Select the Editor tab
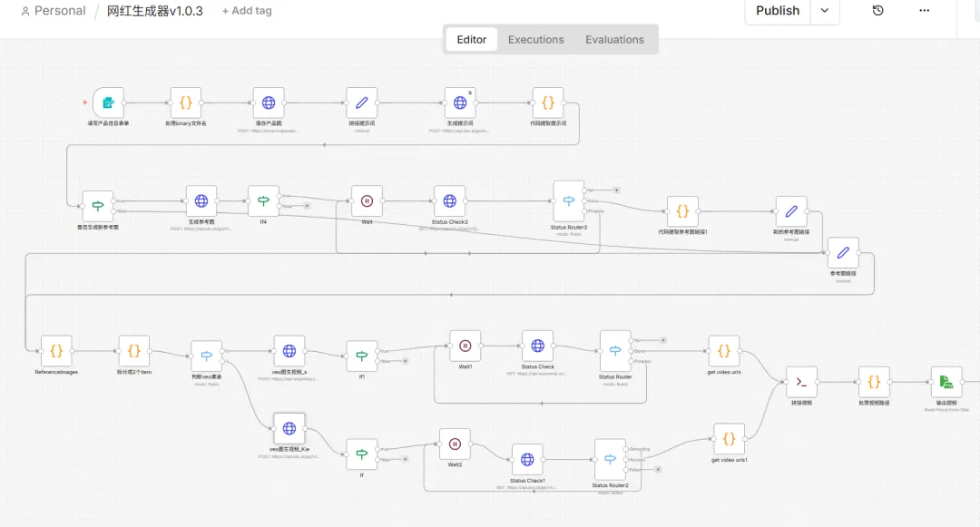This screenshot has width=980, height=527. (x=472, y=40)
